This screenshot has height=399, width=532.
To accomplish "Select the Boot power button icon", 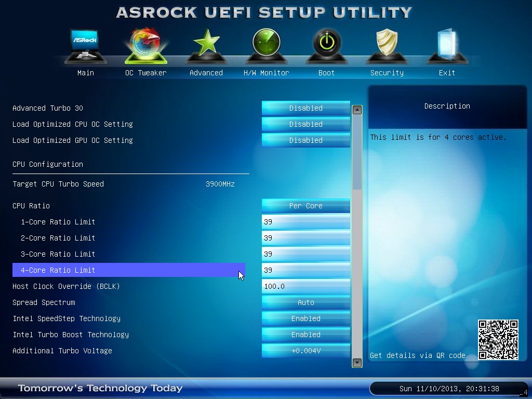I will [x=326, y=46].
